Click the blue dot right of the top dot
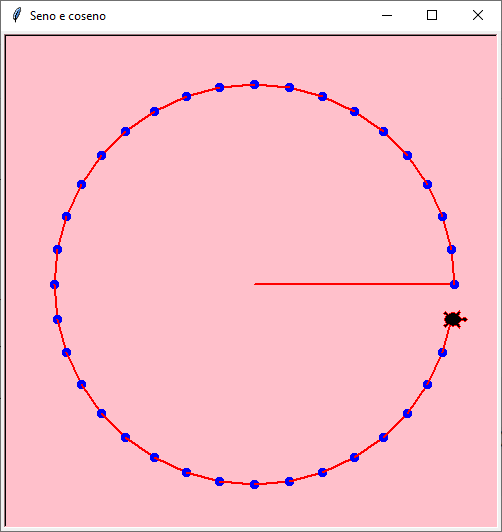Screen dimensions: 502x532 [289, 88]
